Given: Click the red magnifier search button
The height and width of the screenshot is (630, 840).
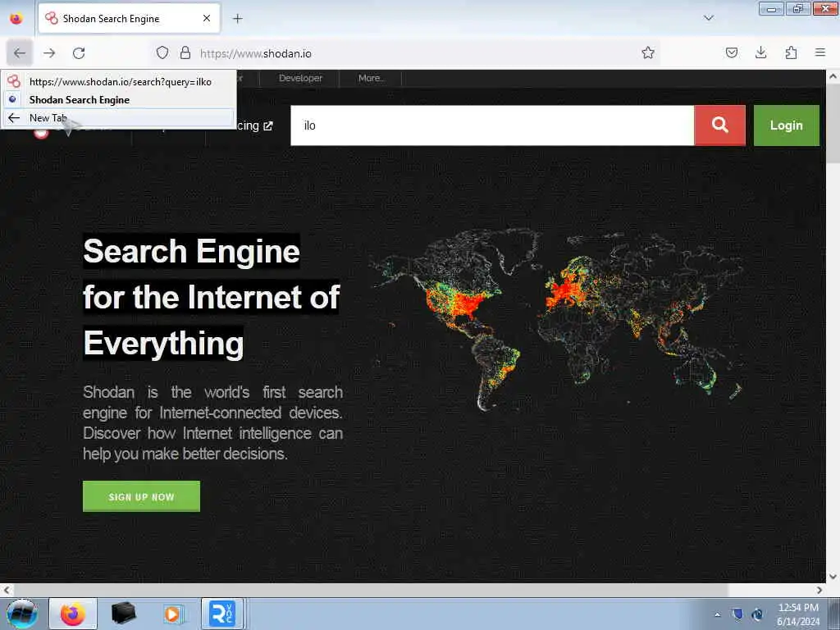Looking at the screenshot, I should [719, 126].
